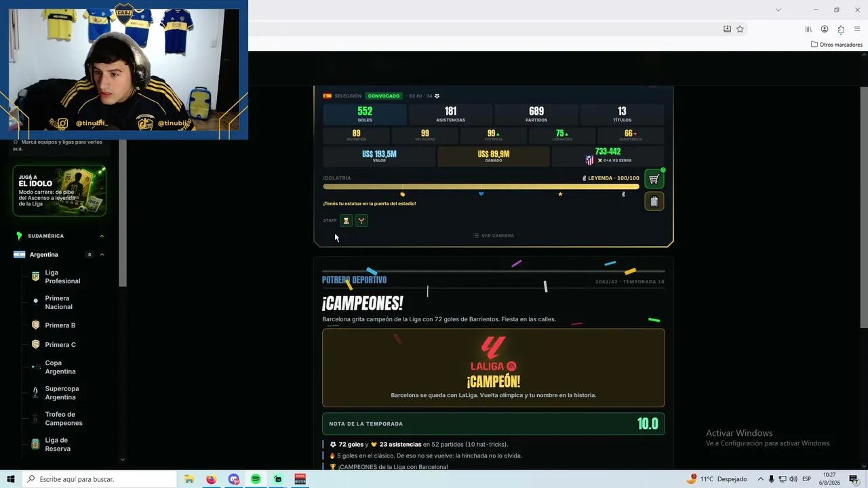Show hidden system tray icons
Image resolution: width=868 pixels, height=488 pixels.
760,479
